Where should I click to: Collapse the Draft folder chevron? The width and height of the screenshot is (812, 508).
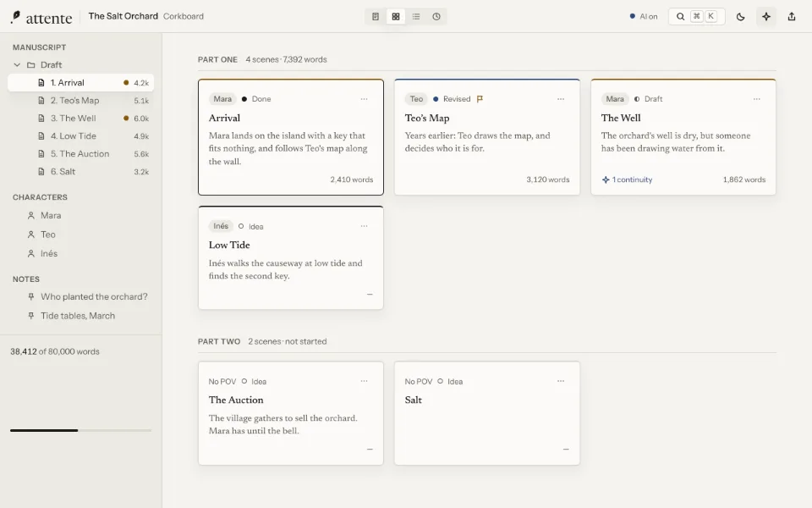pyautogui.click(x=17, y=65)
